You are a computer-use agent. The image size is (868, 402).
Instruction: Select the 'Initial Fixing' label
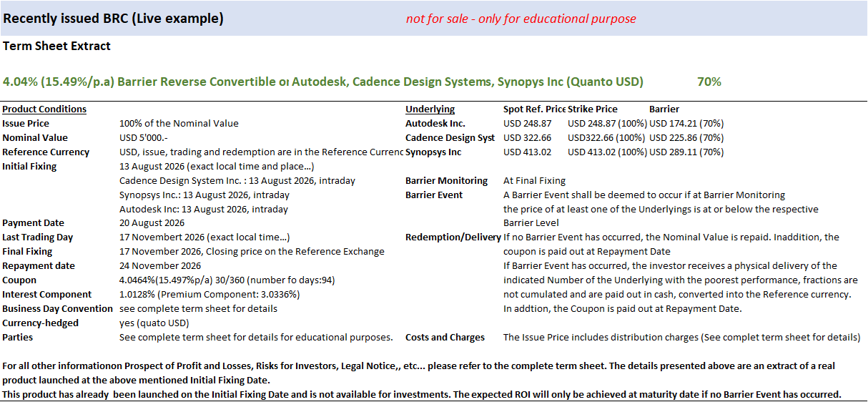[29, 167]
